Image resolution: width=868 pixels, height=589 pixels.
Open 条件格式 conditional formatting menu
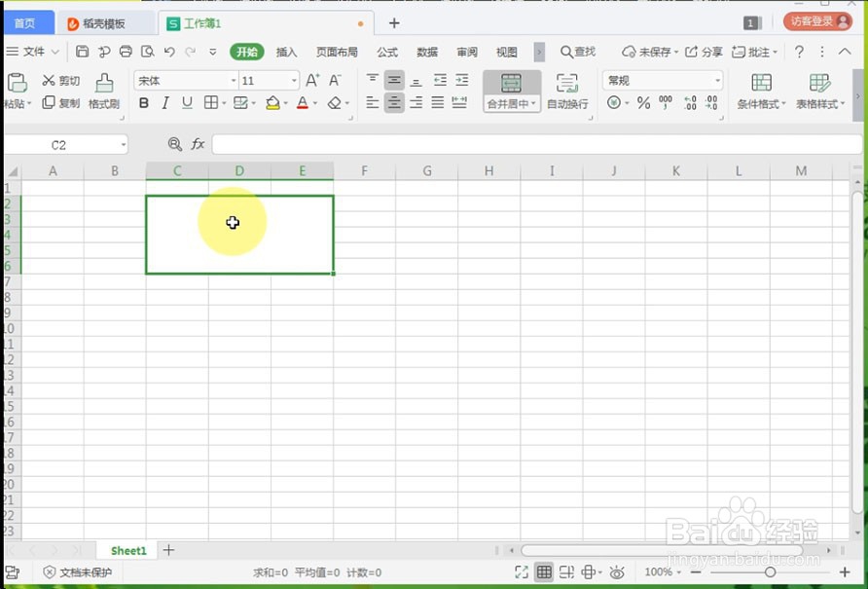coord(761,92)
